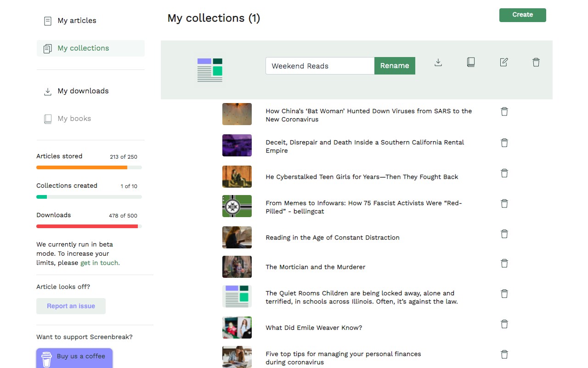Click Report an issue button

(71, 306)
